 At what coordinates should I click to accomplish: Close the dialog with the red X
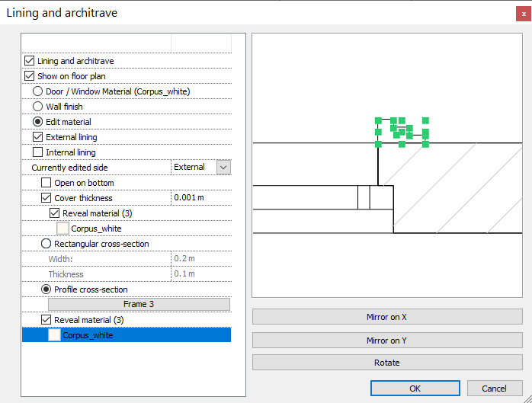[524, 14]
